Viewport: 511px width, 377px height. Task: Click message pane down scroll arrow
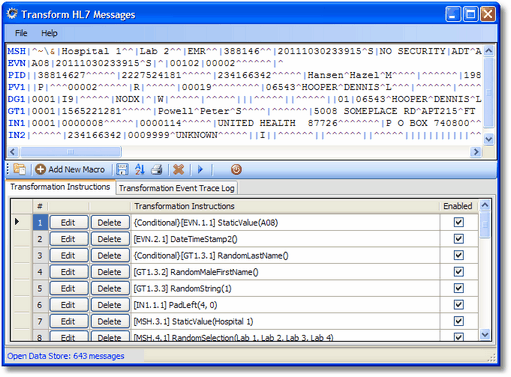[x=489, y=139]
